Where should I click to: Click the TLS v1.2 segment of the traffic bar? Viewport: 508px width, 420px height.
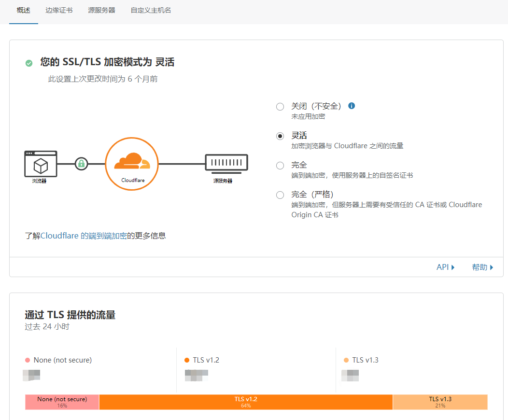tap(246, 402)
